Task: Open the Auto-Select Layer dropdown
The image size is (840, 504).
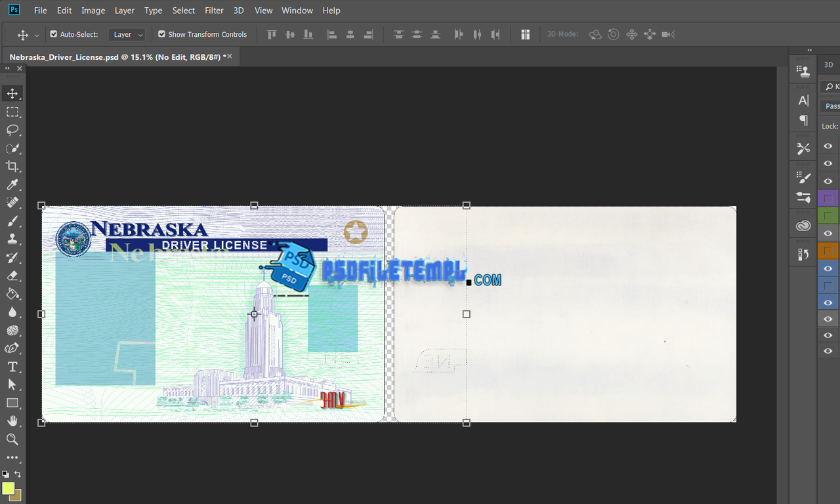Action: [127, 35]
